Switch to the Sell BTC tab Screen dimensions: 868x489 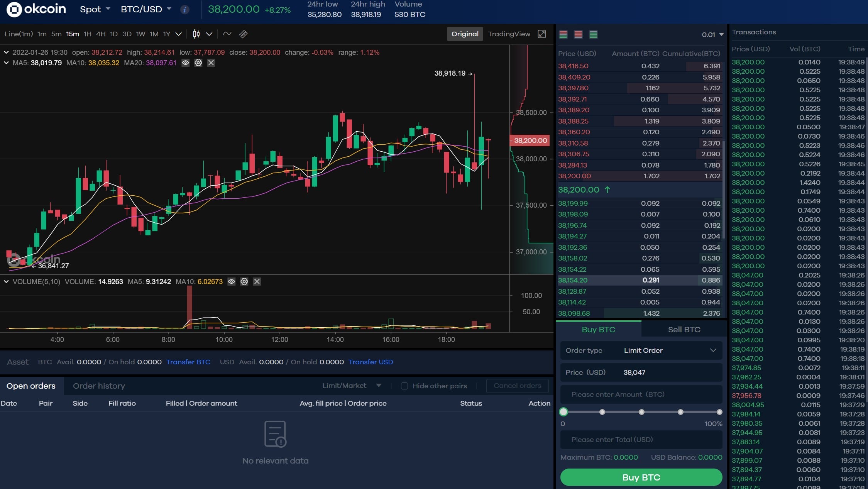tap(684, 329)
